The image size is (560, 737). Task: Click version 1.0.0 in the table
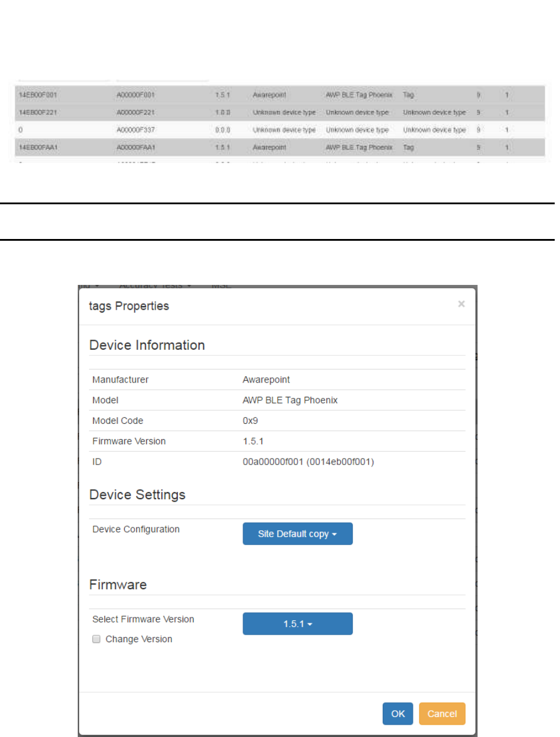(223, 112)
